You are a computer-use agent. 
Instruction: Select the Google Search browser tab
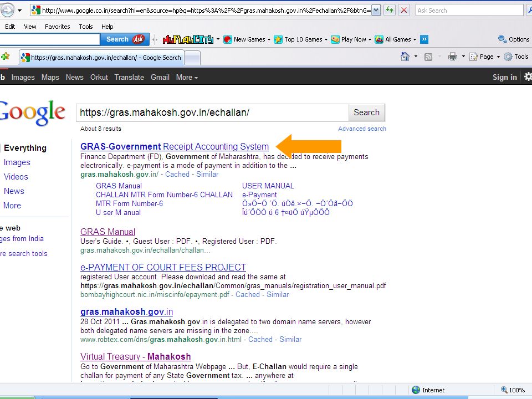pos(102,58)
